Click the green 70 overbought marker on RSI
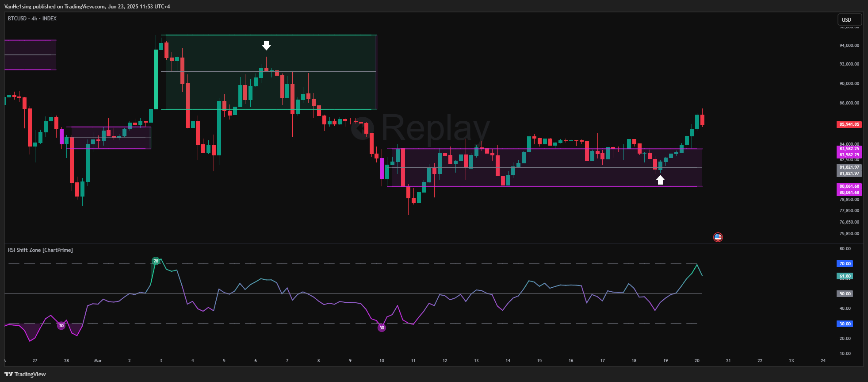The image size is (868, 382). pyautogui.click(x=156, y=261)
